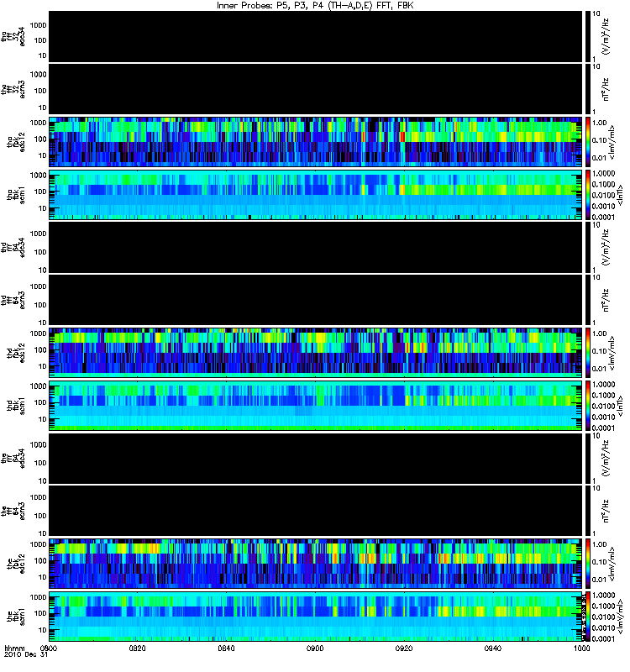Click the 'thd fff 64 scm3' y-axis label
The image size is (630, 672).
13,300
